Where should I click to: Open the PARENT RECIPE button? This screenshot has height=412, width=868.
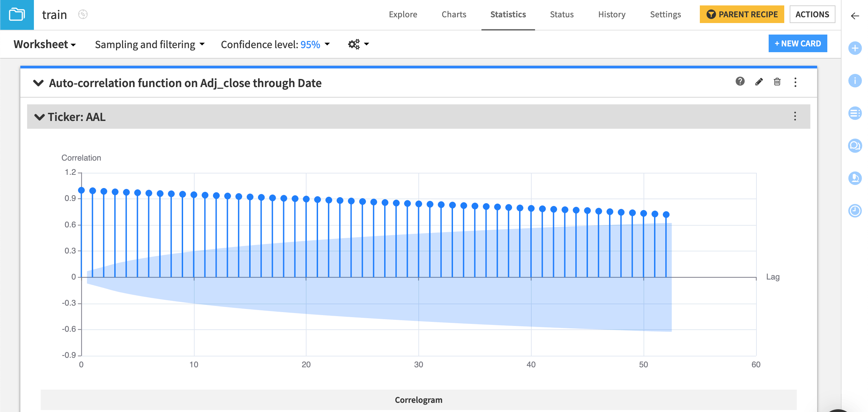[742, 14]
